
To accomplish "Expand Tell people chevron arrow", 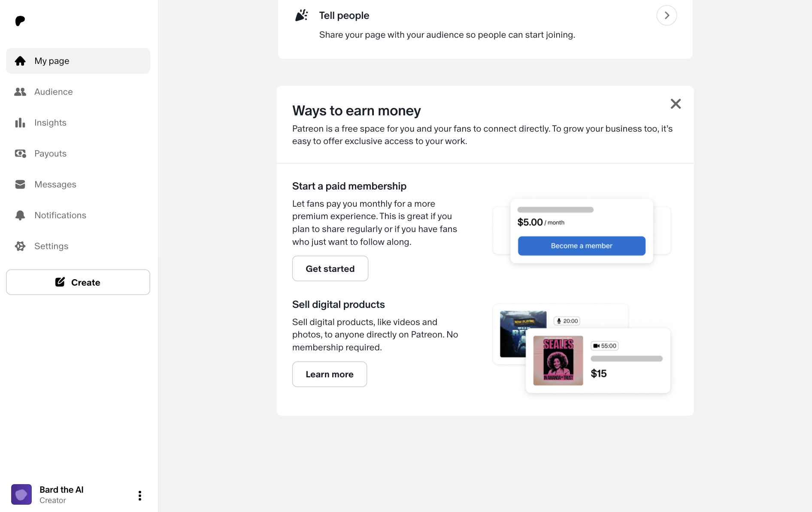I will (x=667, y=15).
